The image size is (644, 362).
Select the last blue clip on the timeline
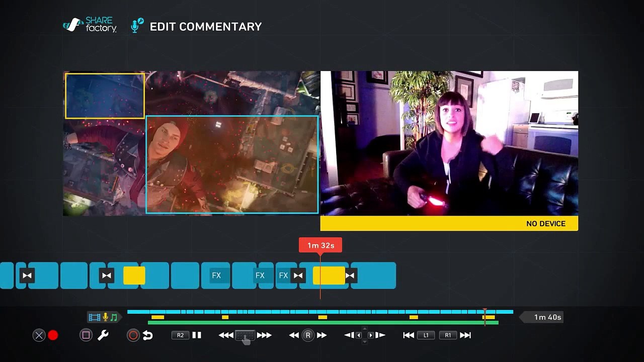click(x=373, y=276)
